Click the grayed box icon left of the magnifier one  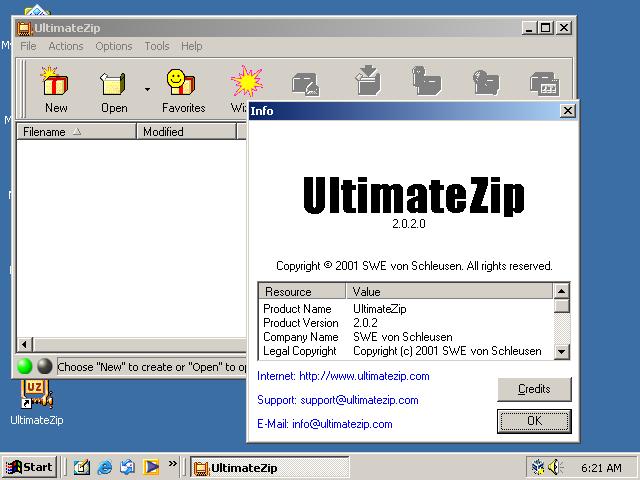coord(426,81)
